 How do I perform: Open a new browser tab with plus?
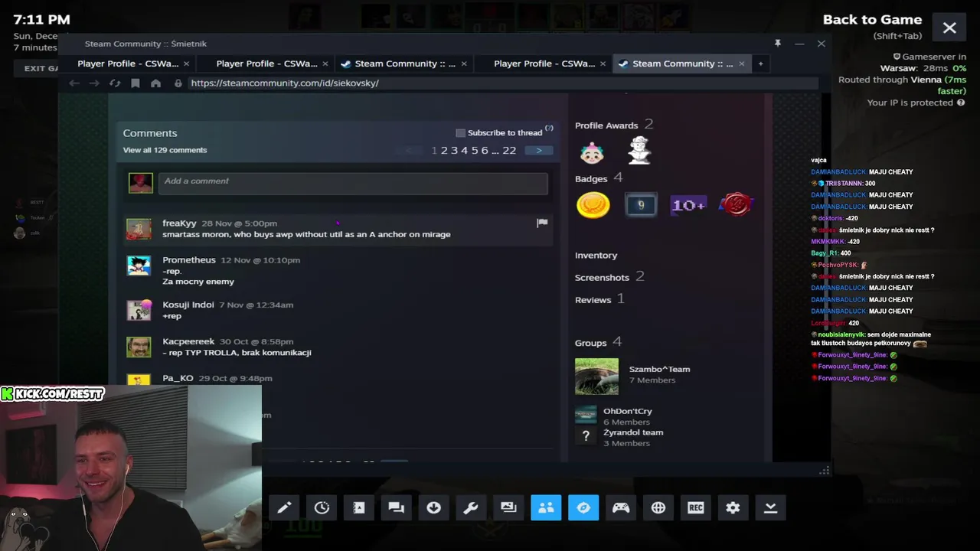tap(760, 64)
